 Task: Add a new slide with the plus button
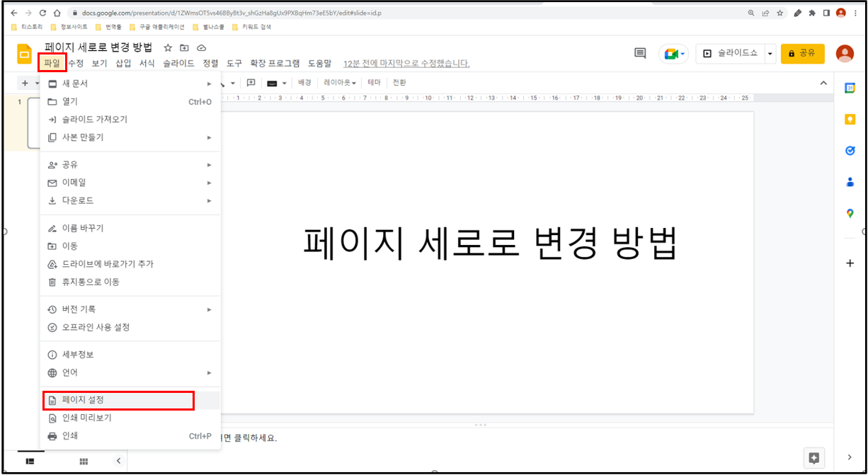(x=23, y=82)
